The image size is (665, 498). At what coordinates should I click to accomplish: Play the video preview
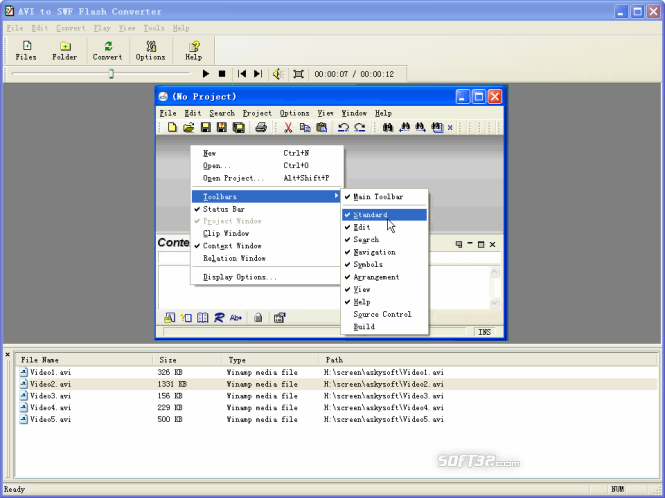206,74
